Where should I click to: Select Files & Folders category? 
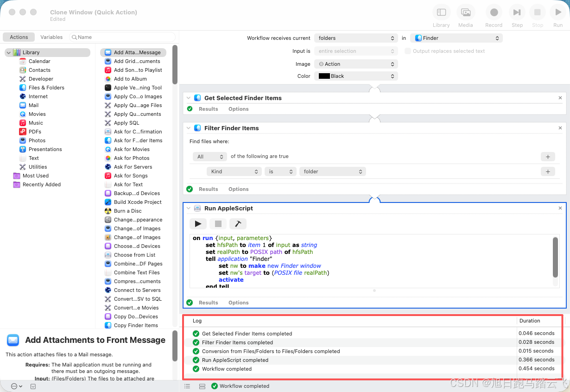(46, 88)
